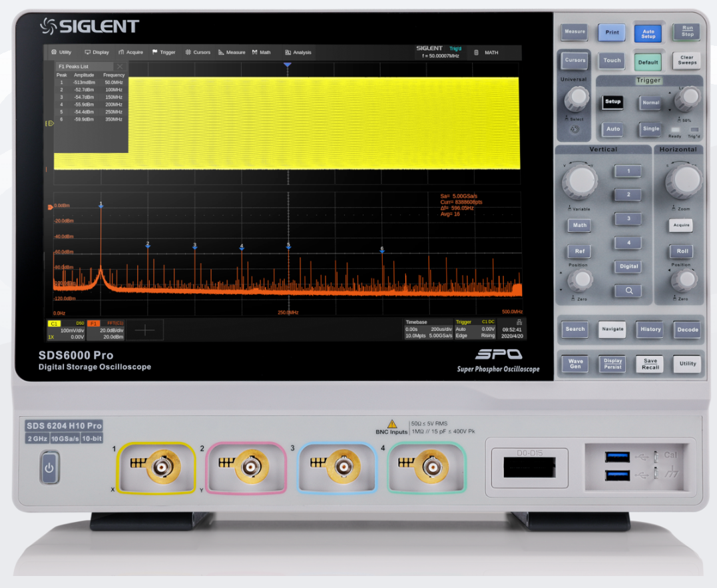Click the white Navigate button
The width and height of the screenshot is (717, 588).
pyautogui.click(x=612, y=329)
